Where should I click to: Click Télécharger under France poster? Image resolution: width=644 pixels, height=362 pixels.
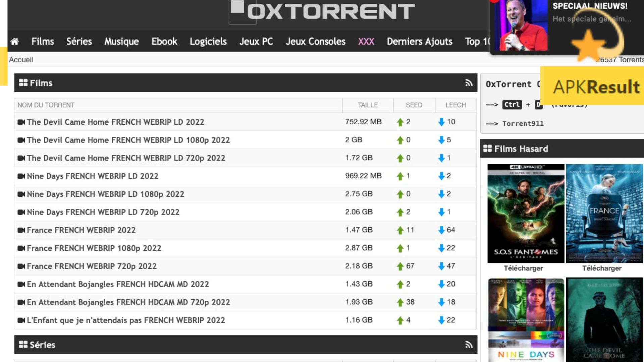602,268
